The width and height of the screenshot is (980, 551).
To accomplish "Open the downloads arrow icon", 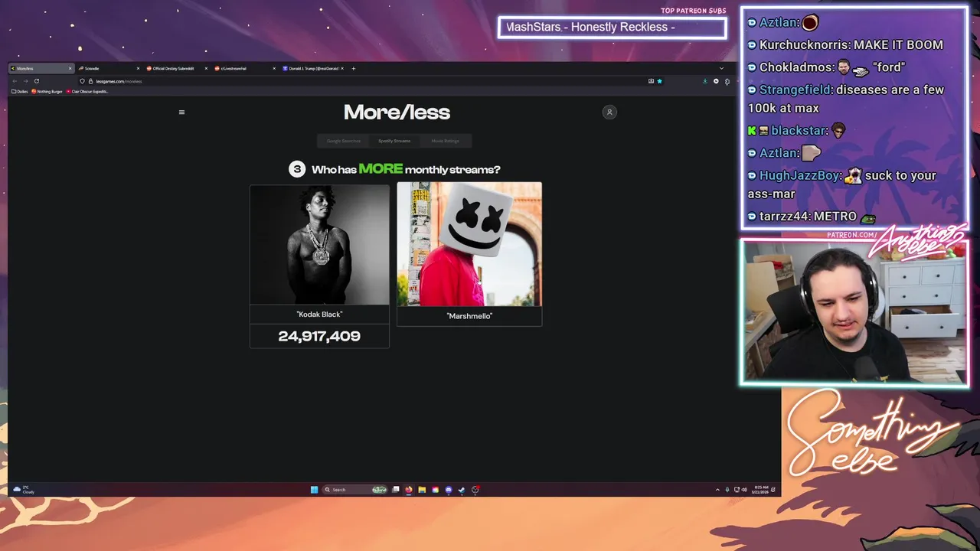I will (x=705, y=81).
